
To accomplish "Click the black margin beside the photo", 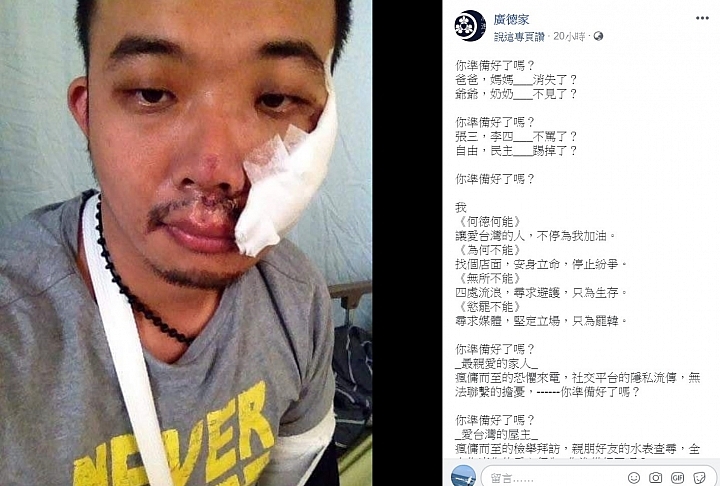I will (x=407, y=243).
